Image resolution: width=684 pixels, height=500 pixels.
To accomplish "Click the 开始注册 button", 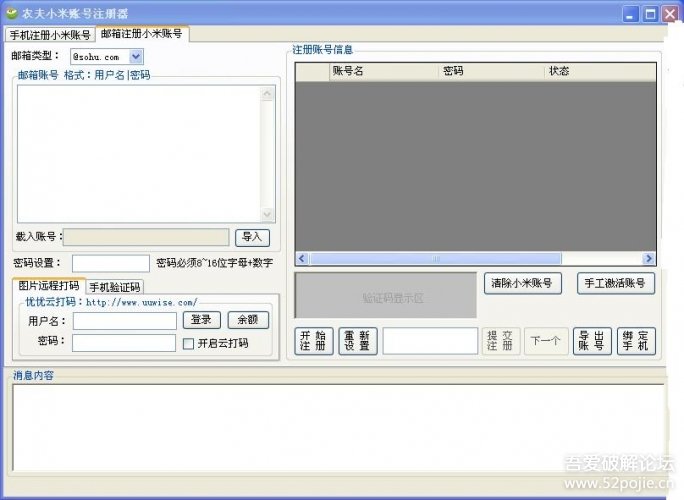I will (314, 341).
